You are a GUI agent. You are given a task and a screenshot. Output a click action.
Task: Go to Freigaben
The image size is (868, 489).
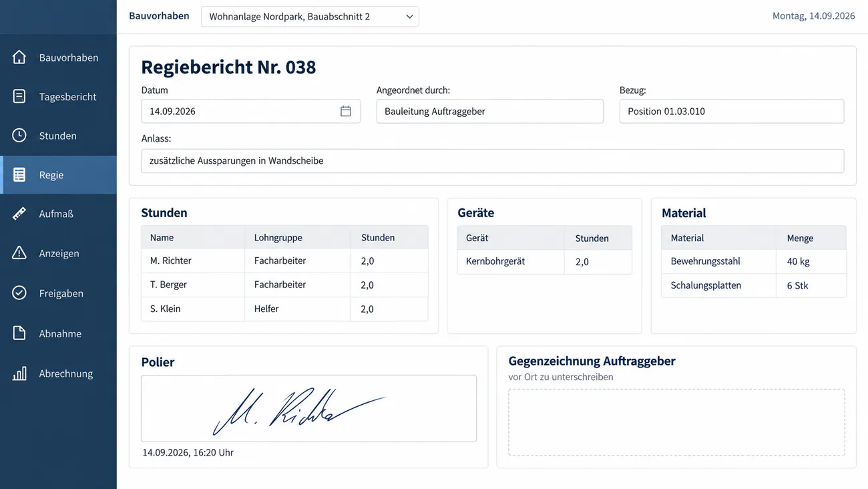58,293
